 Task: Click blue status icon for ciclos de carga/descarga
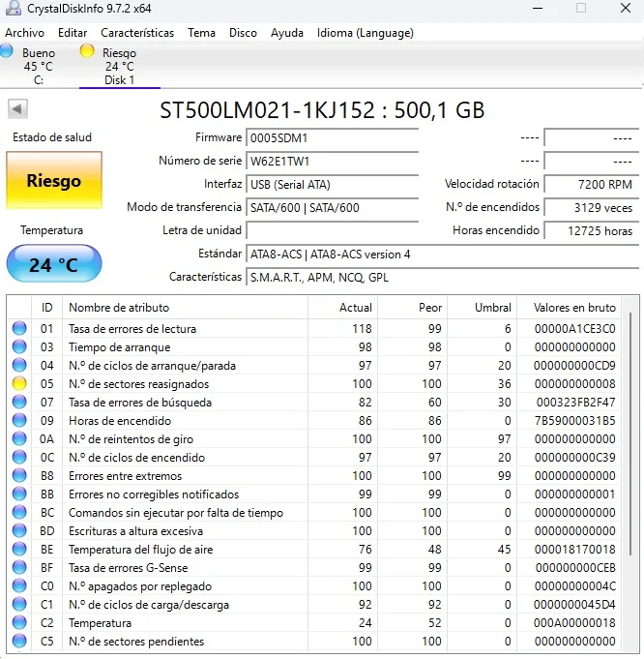click(x=19, y=605)
